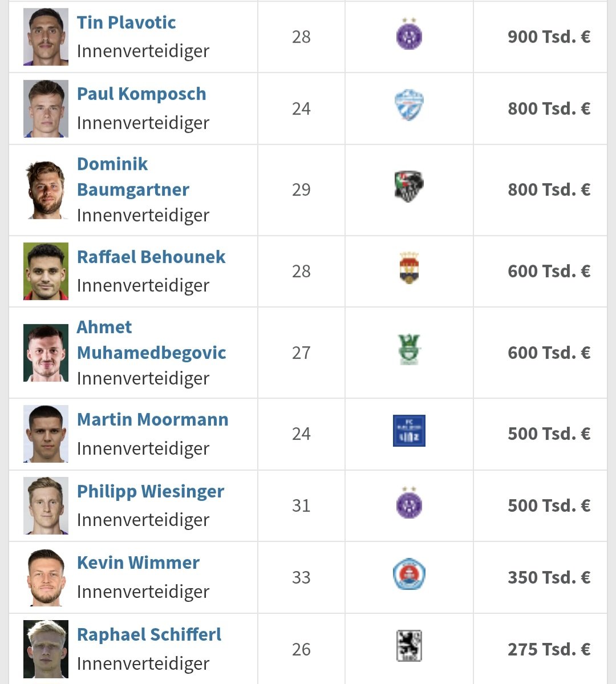Open Philipp Wiesinger's portrait thumbnail
Screen dimensions: 616x684
[46, 506]
